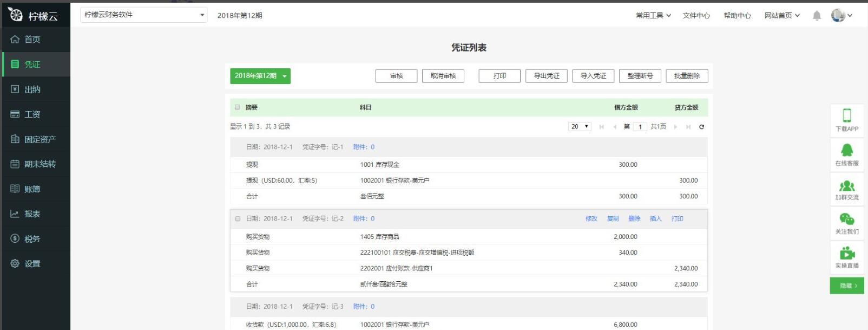Click 2202001 应付账款-供应商1 row
Viewport: 868px width, 330px height.
pyautogui.click(x=469, y=268)
